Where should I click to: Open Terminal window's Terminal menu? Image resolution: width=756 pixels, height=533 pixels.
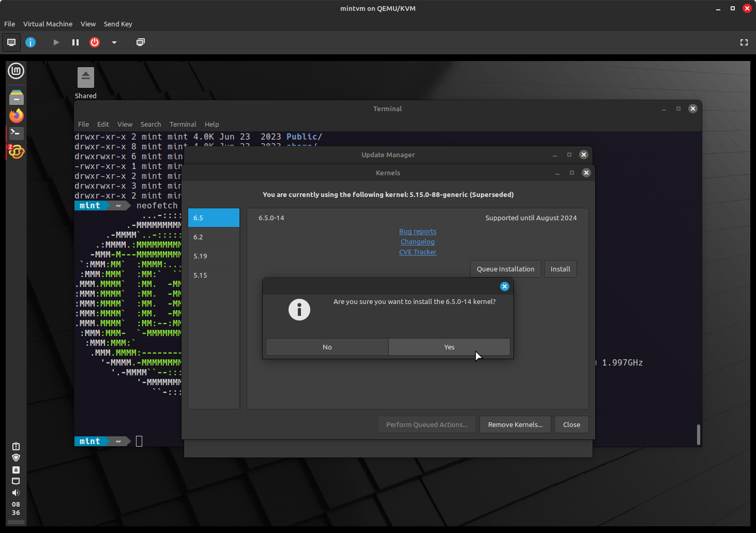[183, 124]
